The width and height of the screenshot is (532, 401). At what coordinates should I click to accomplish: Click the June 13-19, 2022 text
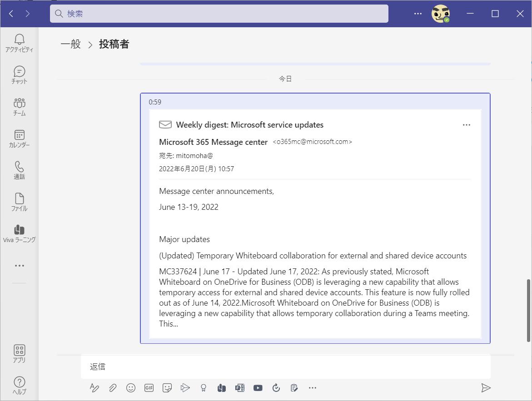(189, 207)
